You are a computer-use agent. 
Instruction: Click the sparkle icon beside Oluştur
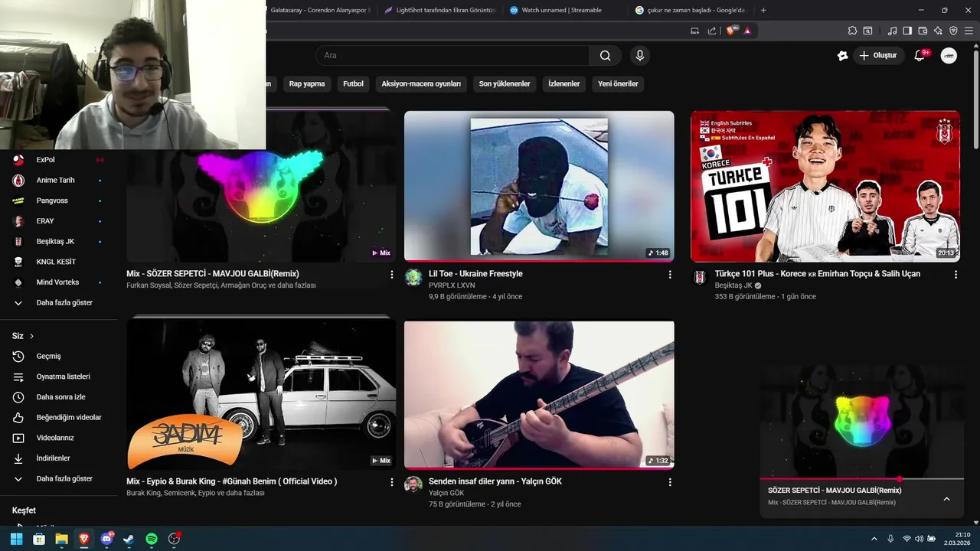pos(842,55)
